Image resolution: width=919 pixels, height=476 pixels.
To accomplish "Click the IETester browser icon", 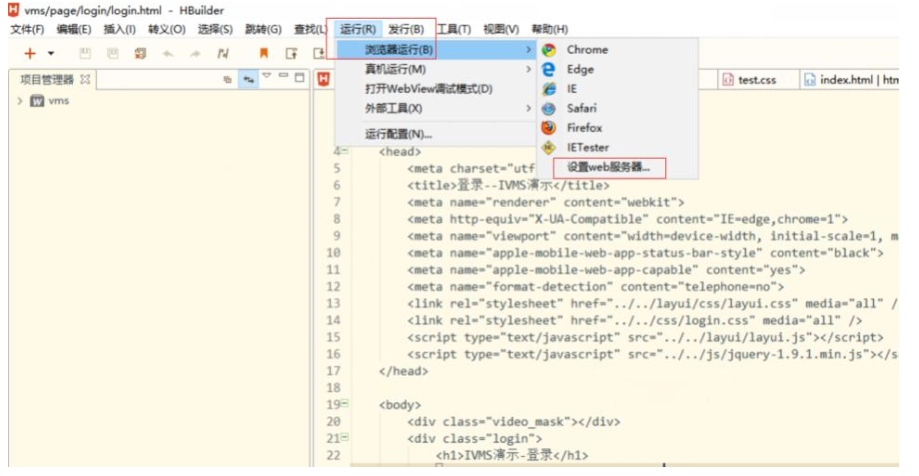I will 549,148.
